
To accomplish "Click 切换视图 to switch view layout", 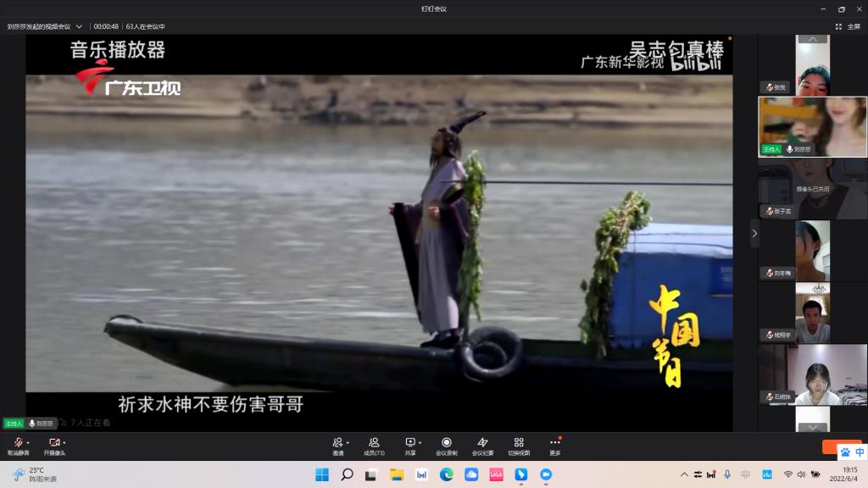I will tap(519, 442).
